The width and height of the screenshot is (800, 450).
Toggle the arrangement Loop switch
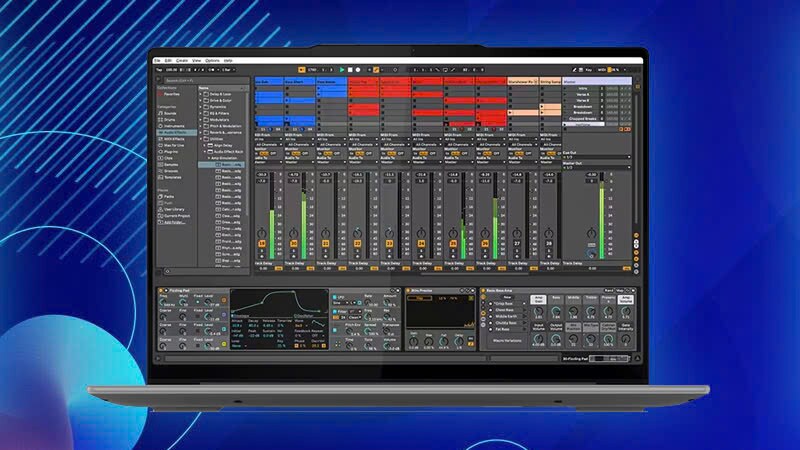(445, 70)
